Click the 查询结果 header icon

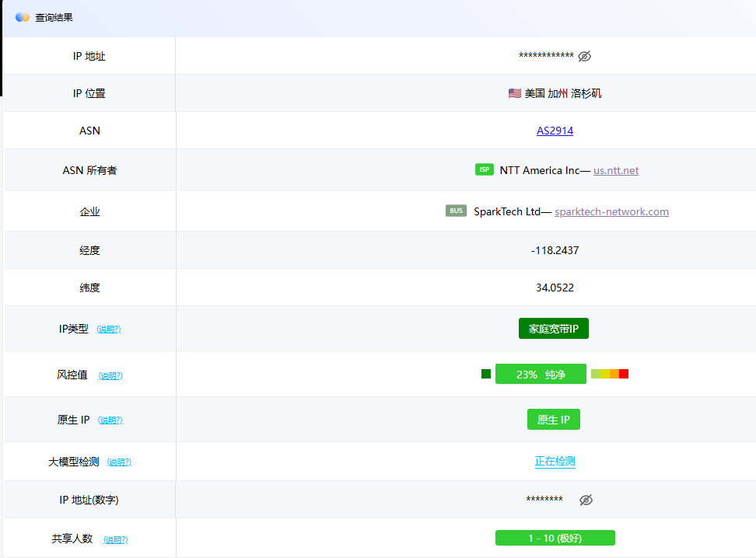pos(23,17)
